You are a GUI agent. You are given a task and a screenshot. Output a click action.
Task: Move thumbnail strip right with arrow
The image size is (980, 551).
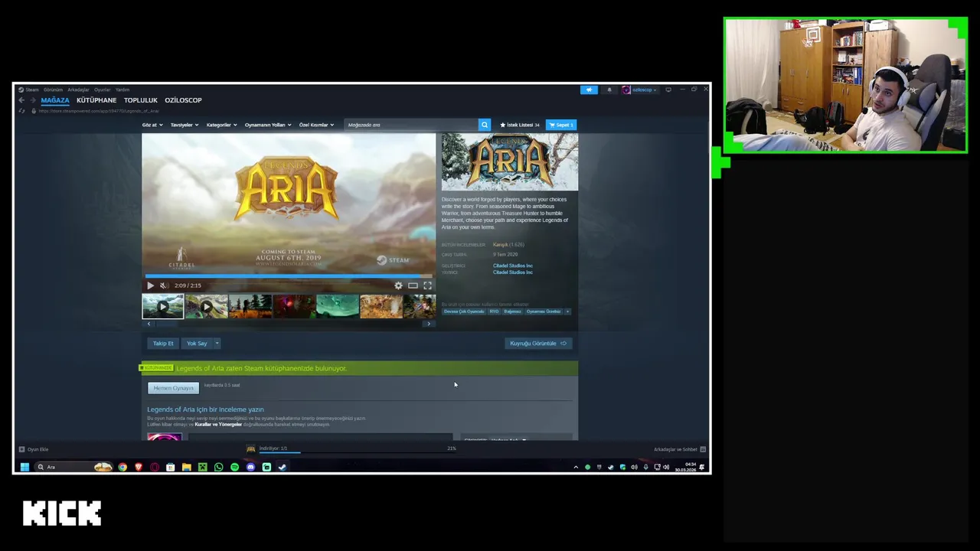coord(429,324)
